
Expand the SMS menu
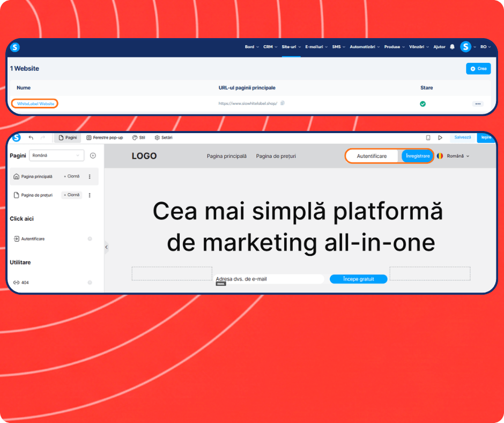(338, 47)
